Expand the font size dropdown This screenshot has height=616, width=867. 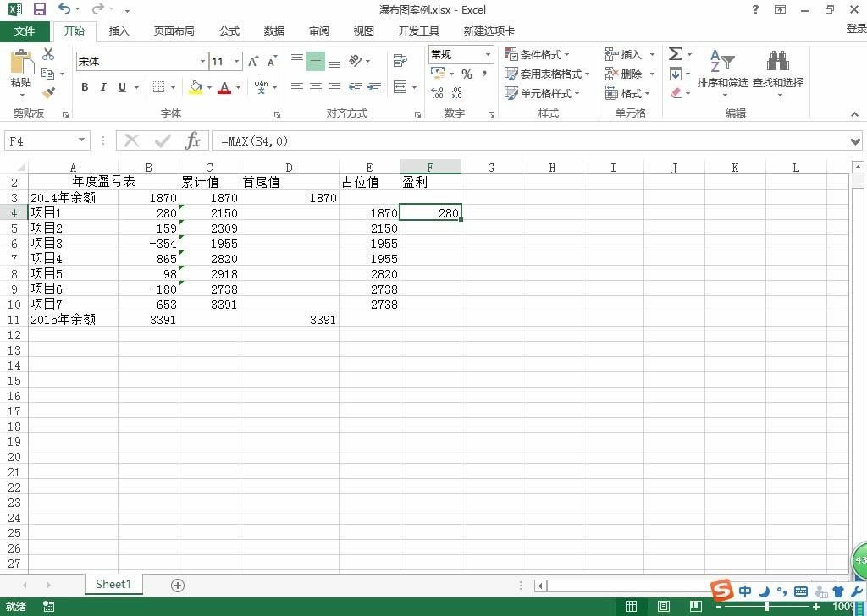pyautogui.click(x=237, y=61)
